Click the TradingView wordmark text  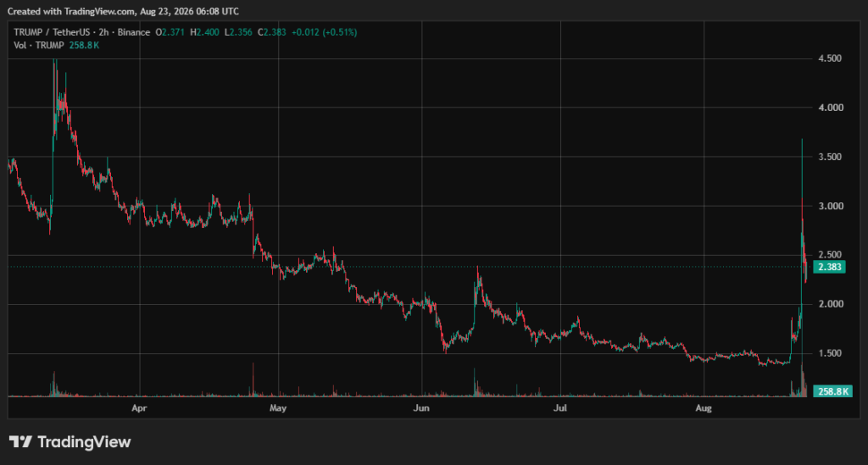(84, 442)
